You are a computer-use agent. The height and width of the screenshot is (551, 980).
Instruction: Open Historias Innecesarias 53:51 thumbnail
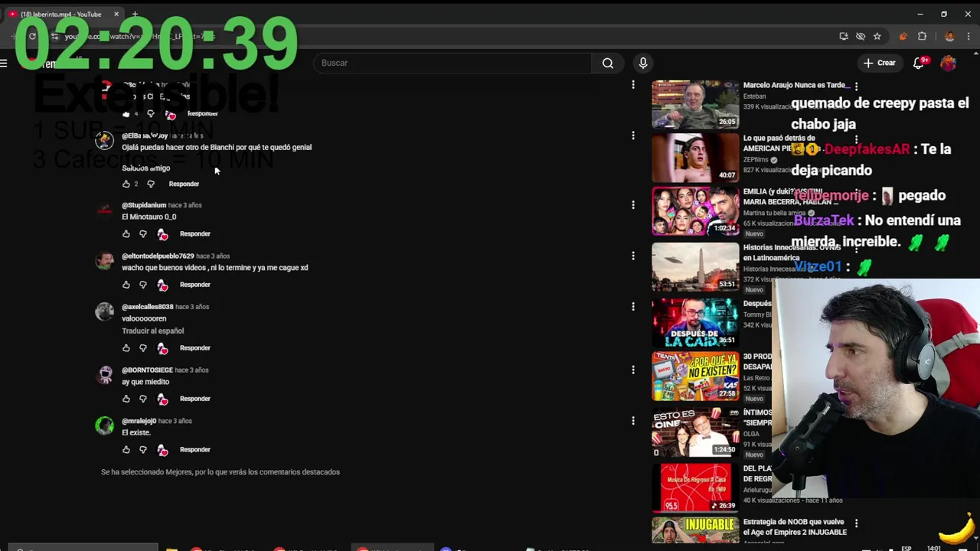click(695, 266)
